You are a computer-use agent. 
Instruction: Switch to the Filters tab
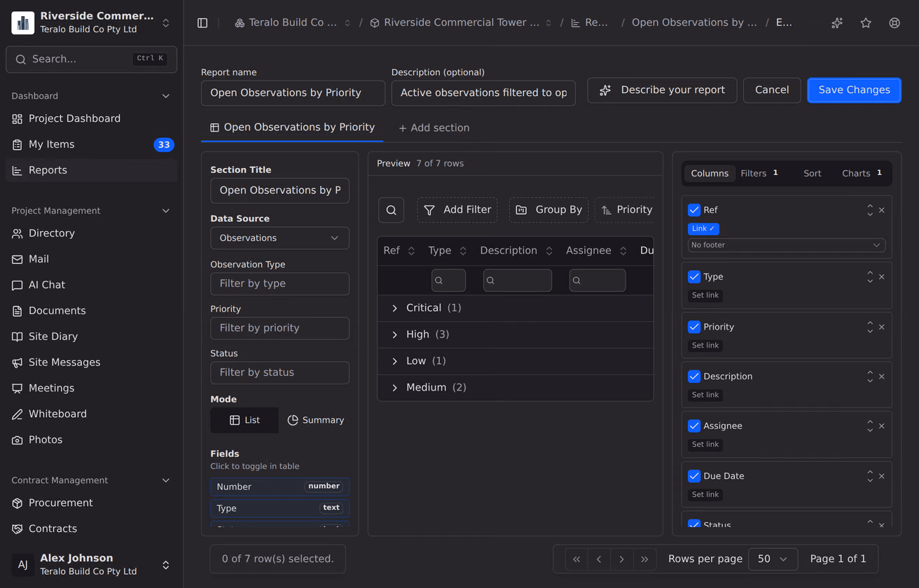759,174
